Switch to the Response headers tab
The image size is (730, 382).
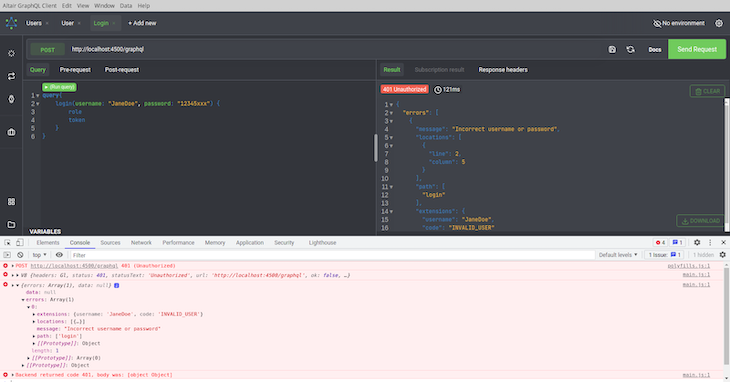click(x=503, y=70)
